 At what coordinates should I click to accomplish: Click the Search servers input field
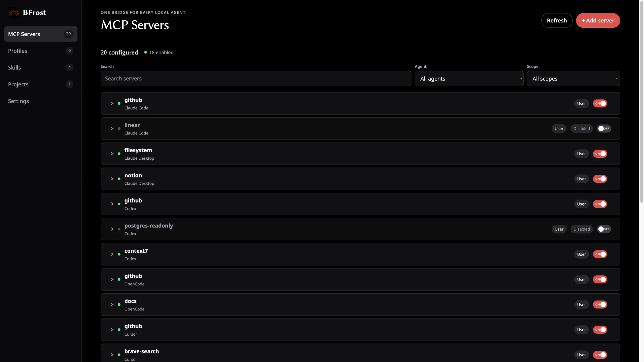[256, 79]
